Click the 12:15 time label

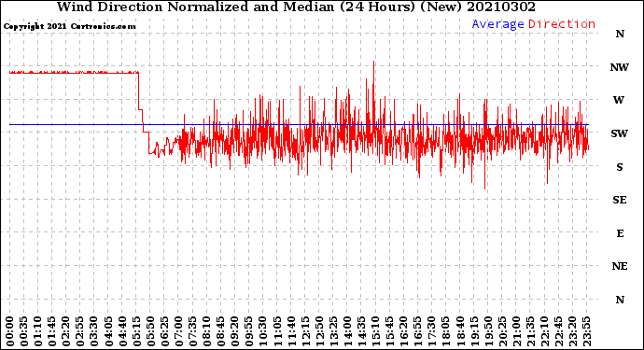pyautogui.click(x=305, y=331)
